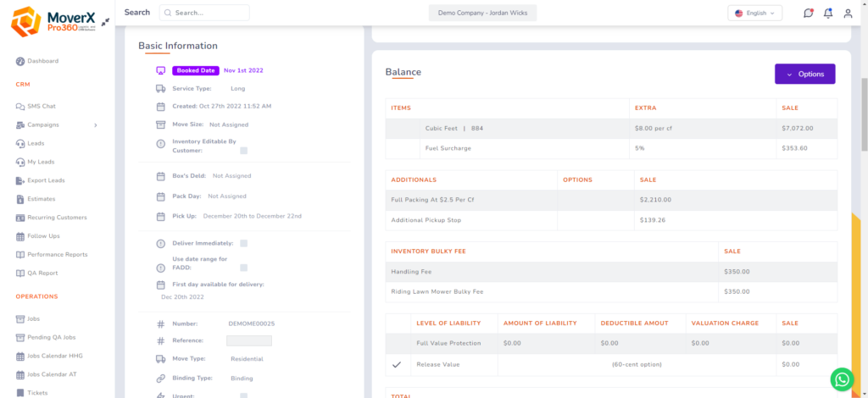Select the Release Value checkmark row
The image size is (868, 398).
[x=397, y=365]
